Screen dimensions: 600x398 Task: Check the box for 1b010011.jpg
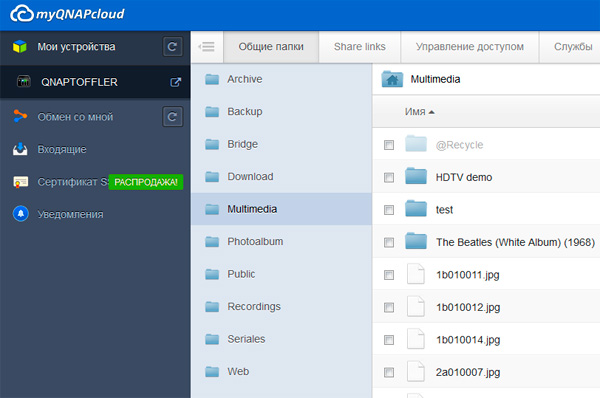[389, 275]
